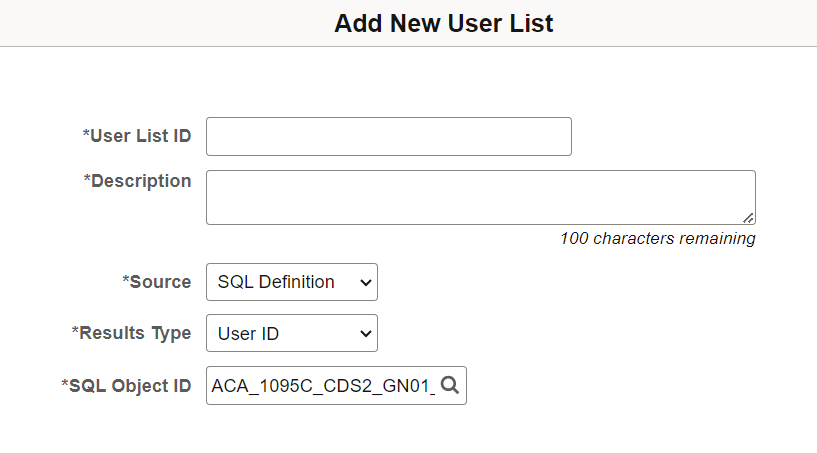
Task: Select the SQL Definition value in Source
Action: click(276, 282)
